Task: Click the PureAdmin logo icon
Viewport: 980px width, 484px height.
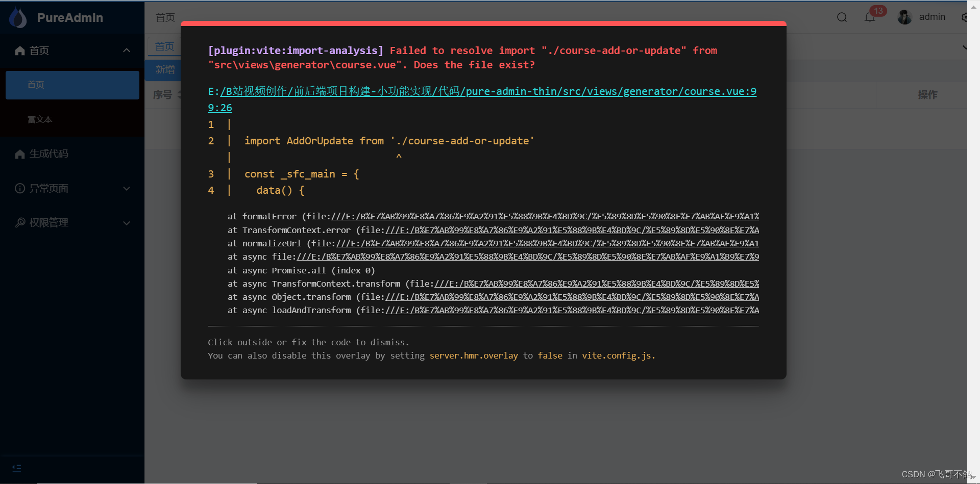Action: (x=18, y=17)
